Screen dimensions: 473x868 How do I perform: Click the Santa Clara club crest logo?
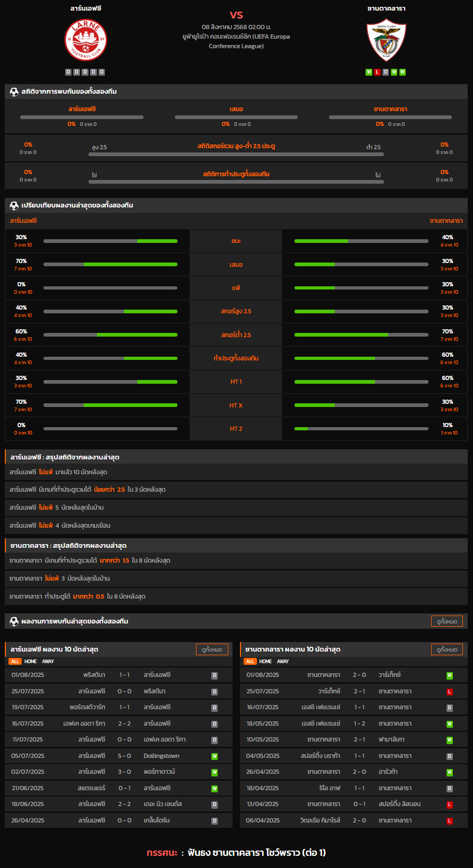tap(387, 40)
